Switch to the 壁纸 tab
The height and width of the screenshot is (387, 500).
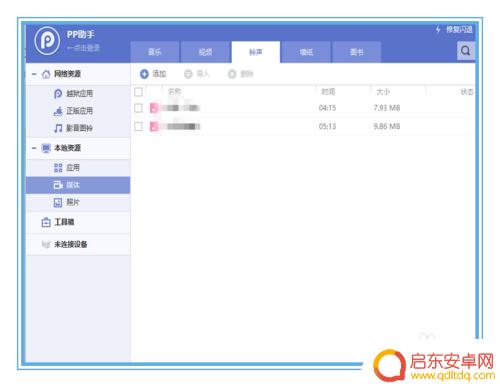click(x=306, y=52)
